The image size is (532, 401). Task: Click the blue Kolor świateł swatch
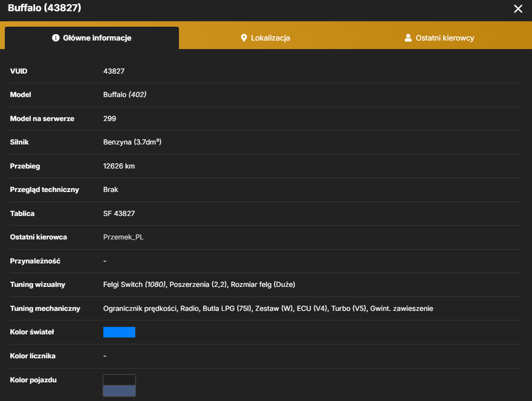coord(119,332)
